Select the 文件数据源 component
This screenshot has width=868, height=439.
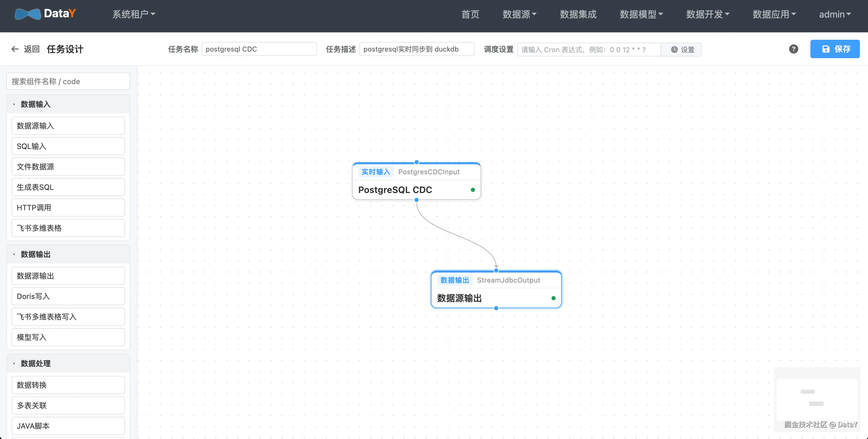68,167
